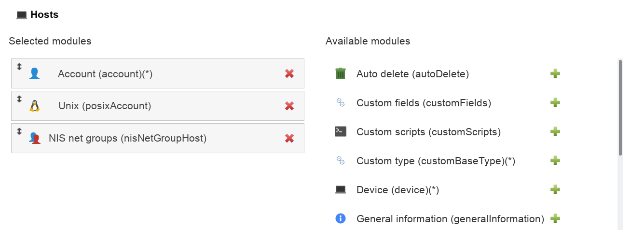Image resolution: width=644 pixels, height=230 pixels.
Task: Remove the Account module with red X
Action: (x=289, y=73)
